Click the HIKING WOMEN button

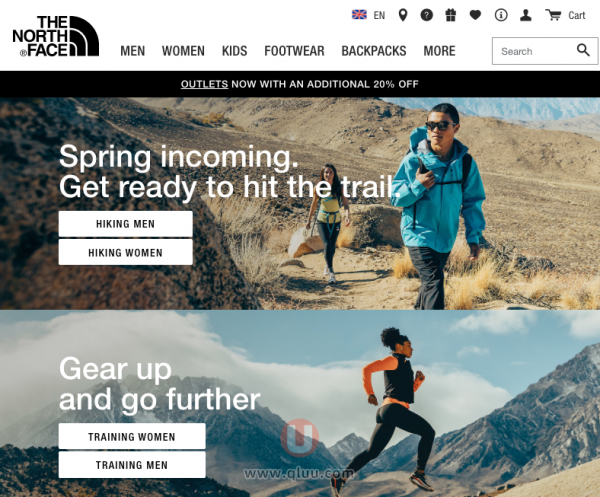[x=126, y=253]
